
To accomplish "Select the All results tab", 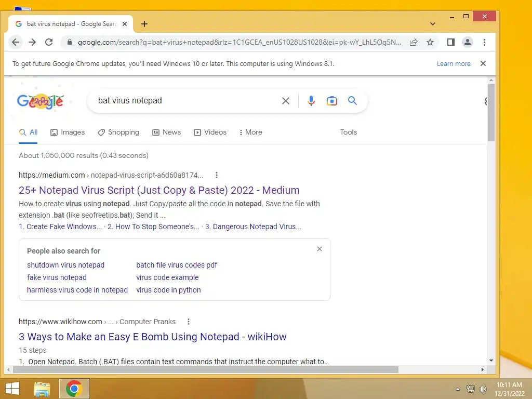I will click(28, 132).
